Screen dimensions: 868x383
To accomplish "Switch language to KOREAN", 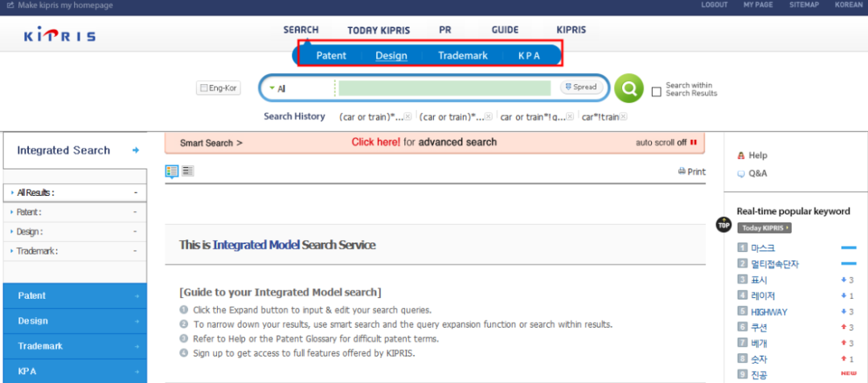I will [x=849, y=5].
